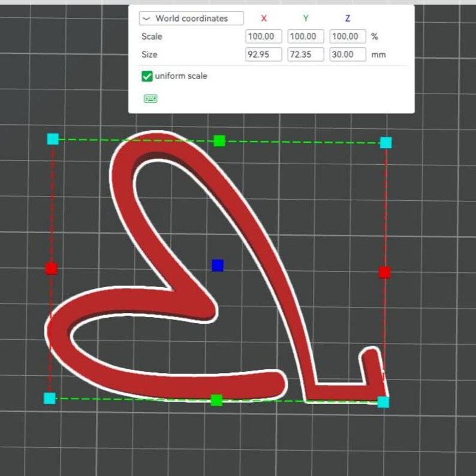Toggle the uniform scale checkbox

[147, 76]
